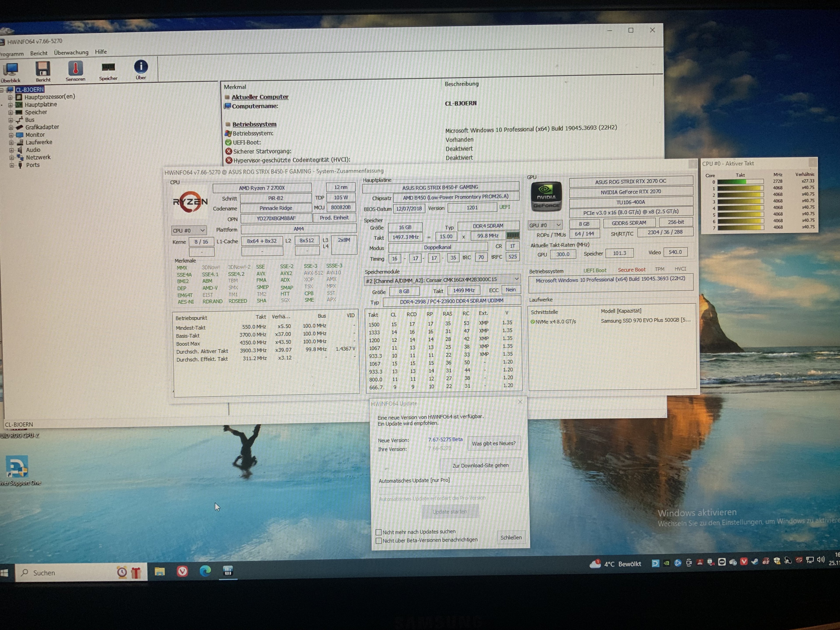The image size is (840, 630).
Task: Open the CPU #0 dropdown
Action: [x=189, y=231]
